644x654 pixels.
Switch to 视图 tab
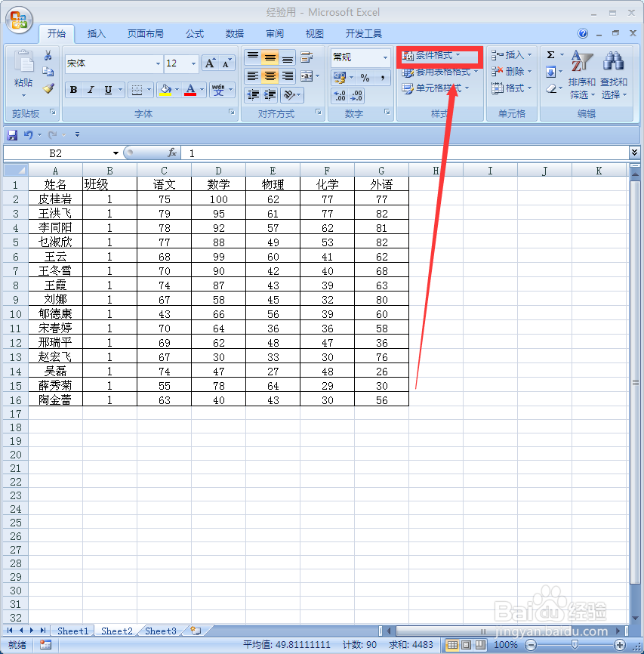[x=315, y=34]
